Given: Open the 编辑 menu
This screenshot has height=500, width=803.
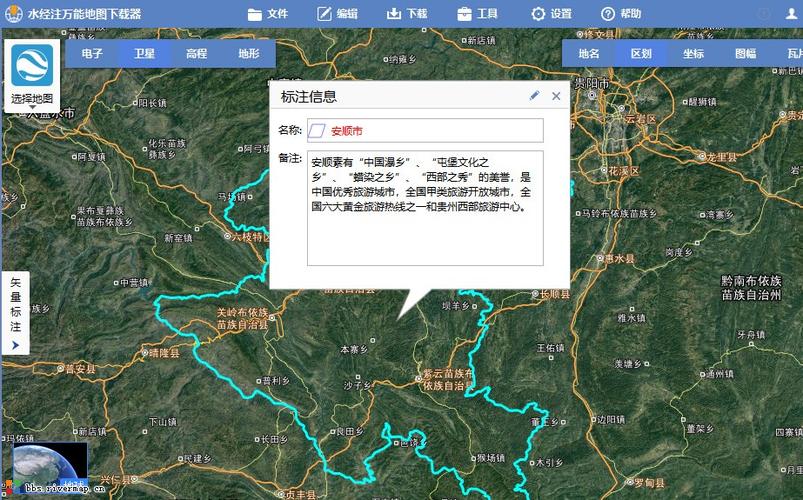Looking at the screenshot, I should click(337, 14).
